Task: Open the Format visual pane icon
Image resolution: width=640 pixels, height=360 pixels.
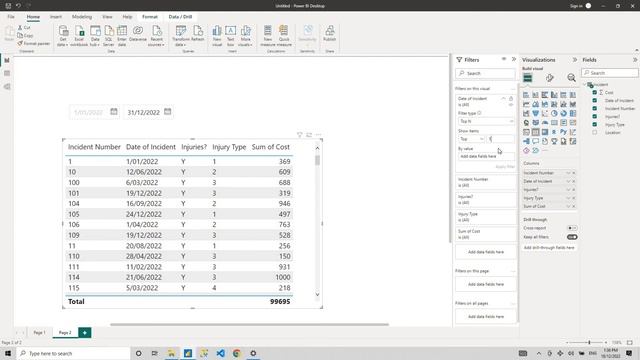Action: click(x=549, y=78)
